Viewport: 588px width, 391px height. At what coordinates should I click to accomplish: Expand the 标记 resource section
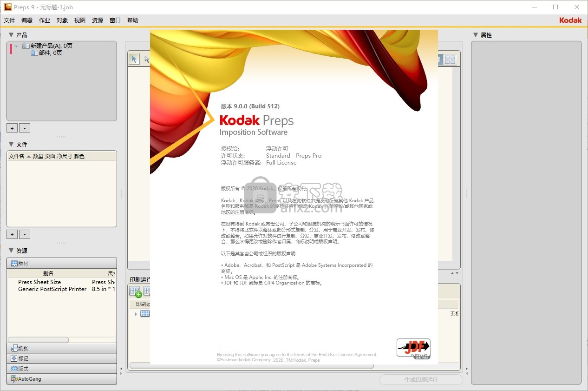point(62,358)
